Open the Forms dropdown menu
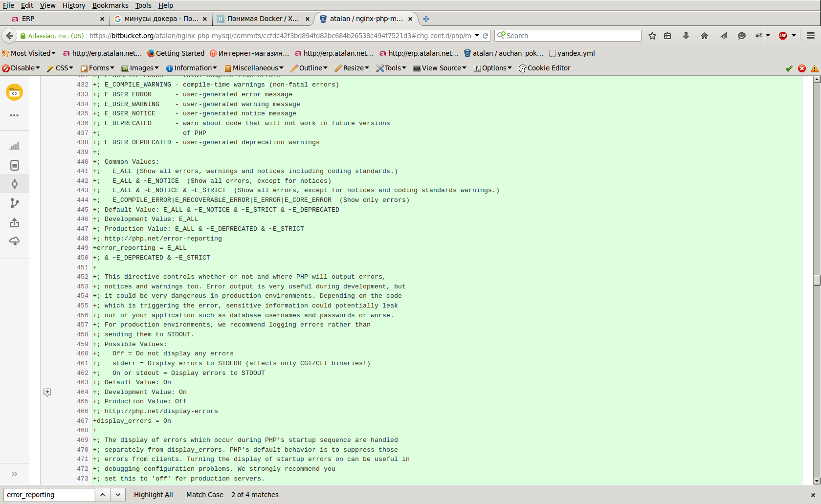Image resolution: width=821 pixels, height=504 pixels. pyautogui.click(x=97, y=68)
